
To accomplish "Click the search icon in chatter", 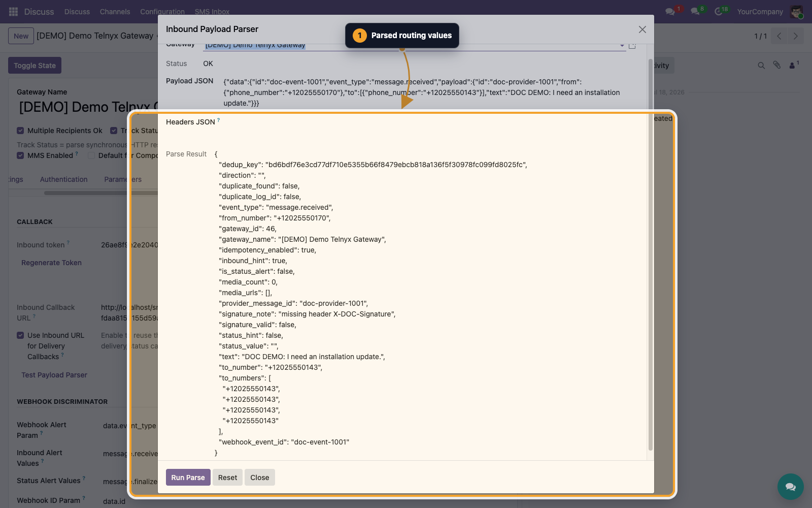I will [761, 66].
